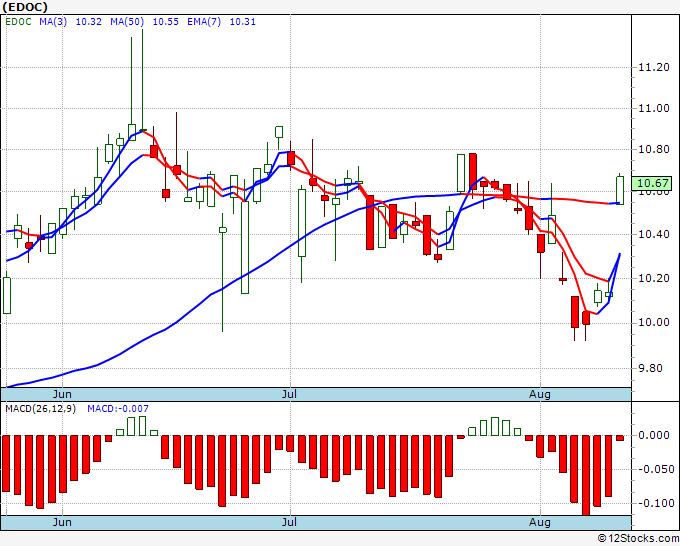Screen dimensions: 680x546
Task: Click the 11.00 price axis label
Action: [654, 108]
